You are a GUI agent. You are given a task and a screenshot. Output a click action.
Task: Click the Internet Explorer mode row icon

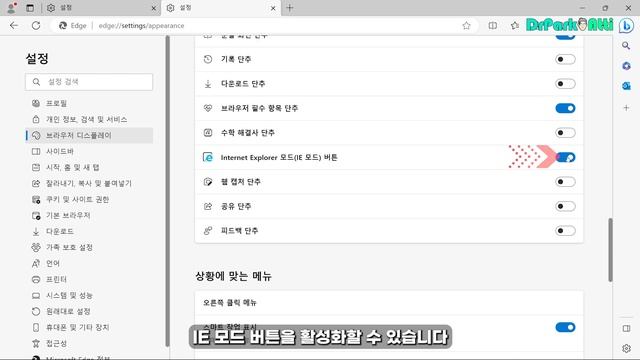[208, 157]
